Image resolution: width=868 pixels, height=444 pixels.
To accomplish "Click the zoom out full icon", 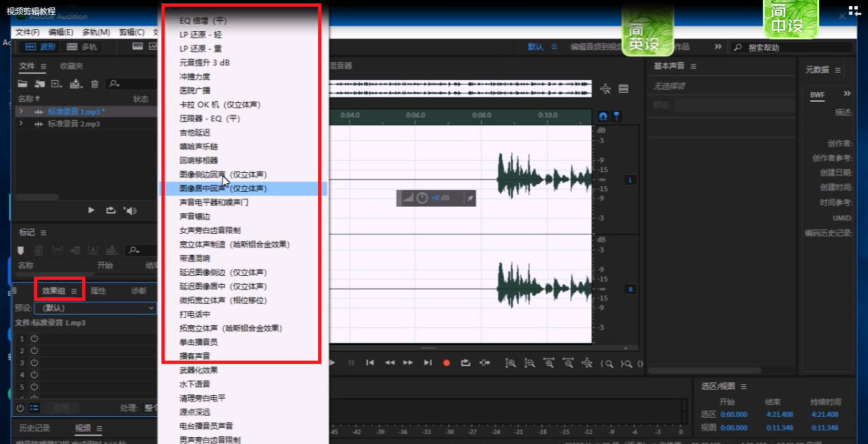I will pos(587,363).
